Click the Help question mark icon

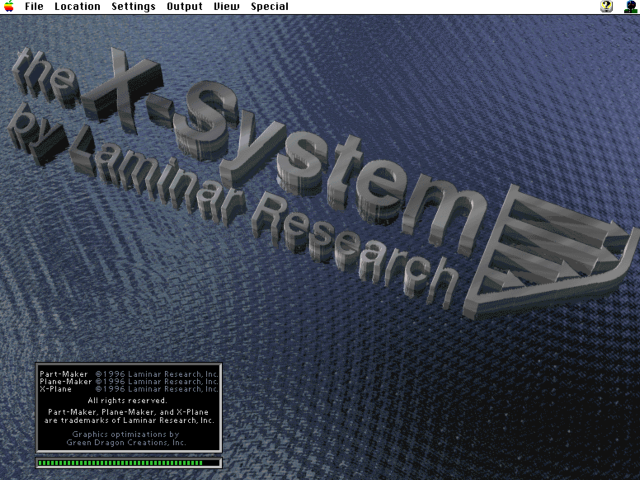click(607, 7)
